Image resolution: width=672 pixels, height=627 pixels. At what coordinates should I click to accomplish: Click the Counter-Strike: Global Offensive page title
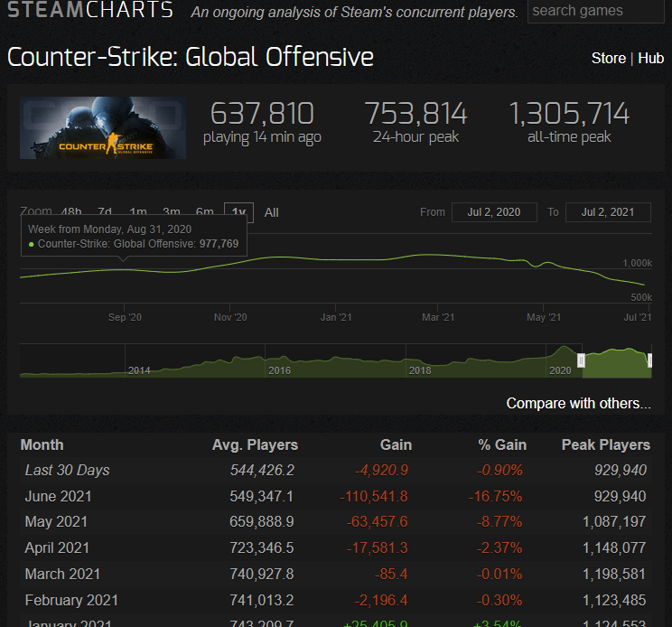(x=191, y=57)
